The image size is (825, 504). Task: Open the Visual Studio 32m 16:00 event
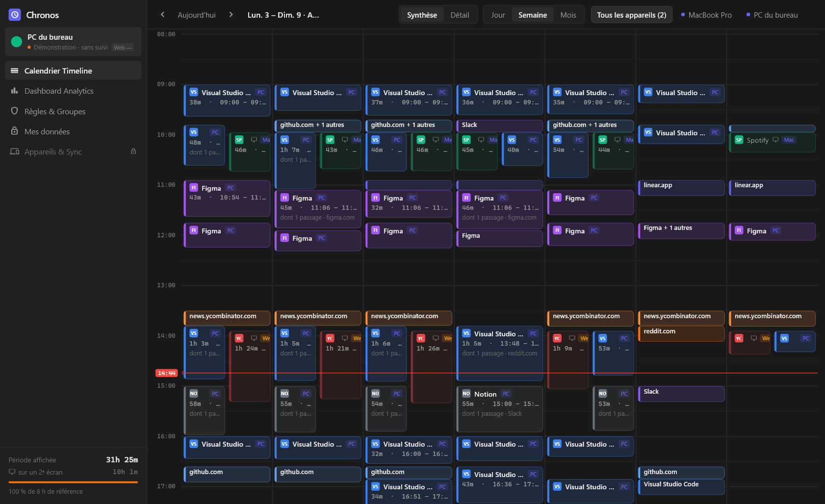(x=409, y=449)
